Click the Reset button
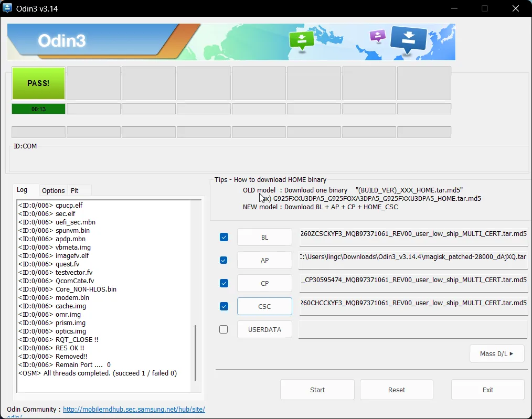Image resolution: width=532 pixels, height=419 pixels. tap(396, 390)
